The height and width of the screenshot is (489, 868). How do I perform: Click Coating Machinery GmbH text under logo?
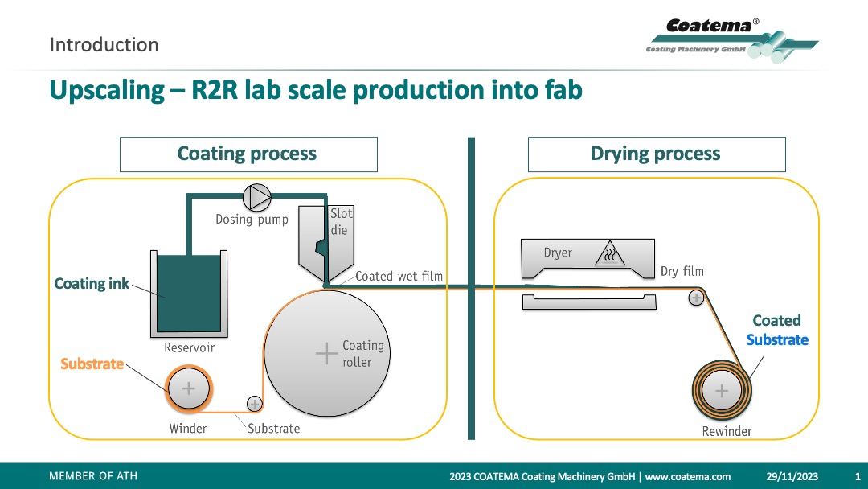pos(695,49)
